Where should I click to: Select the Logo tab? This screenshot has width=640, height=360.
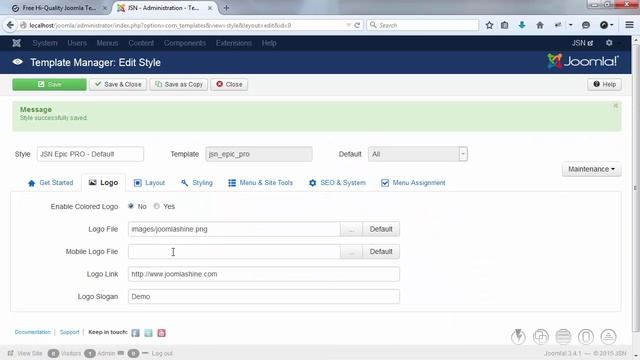coord(103,182)
